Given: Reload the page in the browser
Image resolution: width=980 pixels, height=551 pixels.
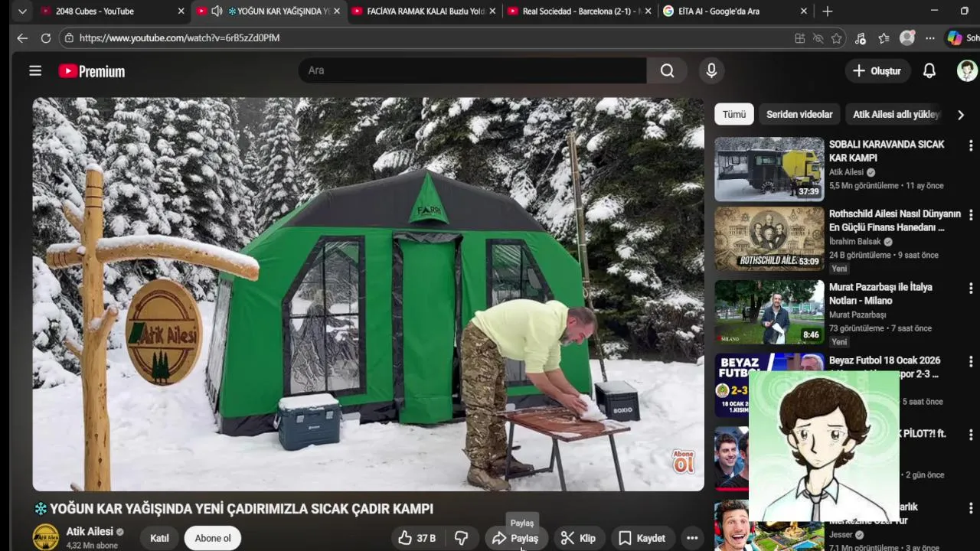Looking at the screenshot, I should click(46, 37).
